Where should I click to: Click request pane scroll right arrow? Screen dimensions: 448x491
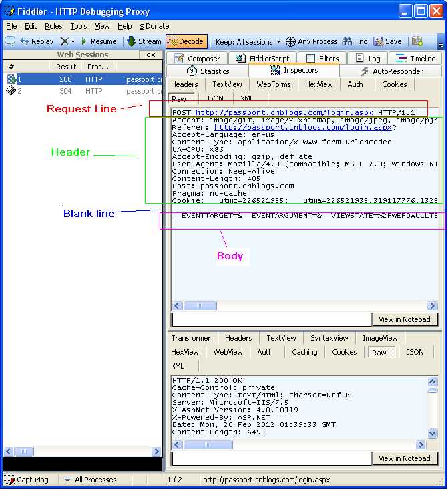[432, 306]
